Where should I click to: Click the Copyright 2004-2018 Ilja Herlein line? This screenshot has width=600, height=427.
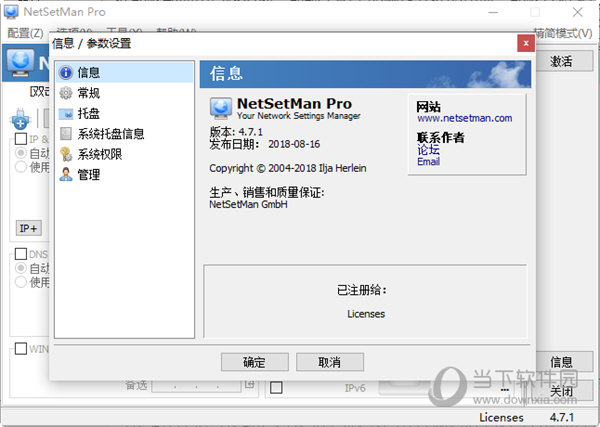point(288,168)
